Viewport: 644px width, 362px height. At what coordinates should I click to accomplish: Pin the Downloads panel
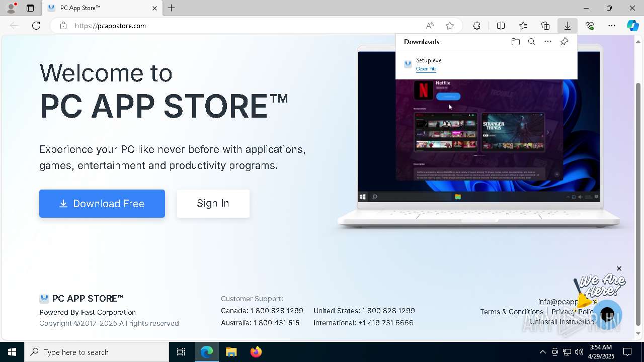pyautogui.click(x=564, y=42)
